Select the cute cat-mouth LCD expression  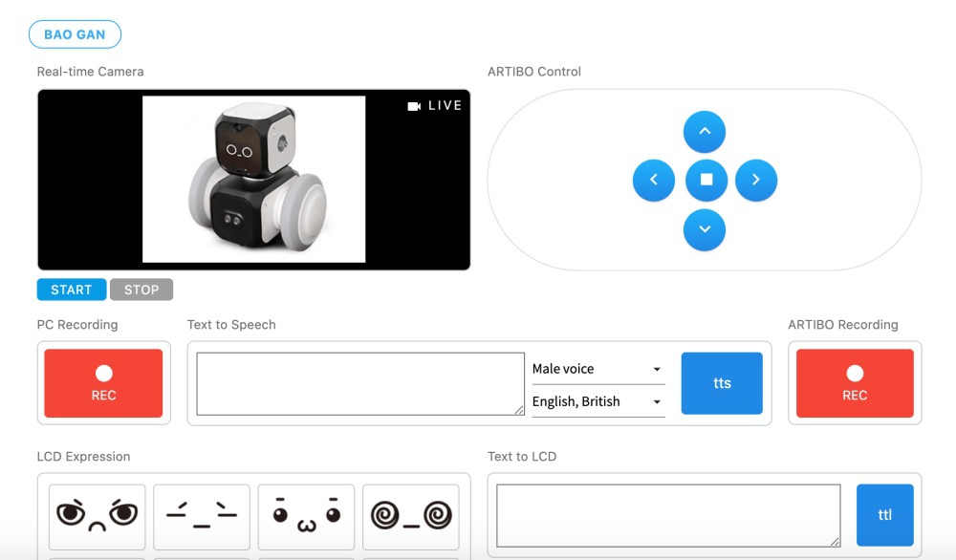306,517
